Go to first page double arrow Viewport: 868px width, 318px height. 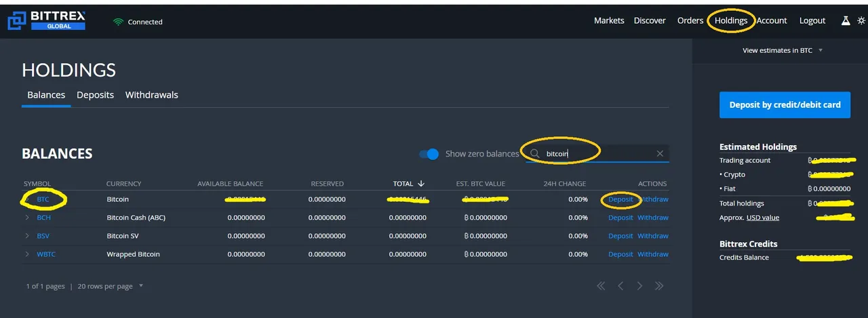(x=601, y=286)
